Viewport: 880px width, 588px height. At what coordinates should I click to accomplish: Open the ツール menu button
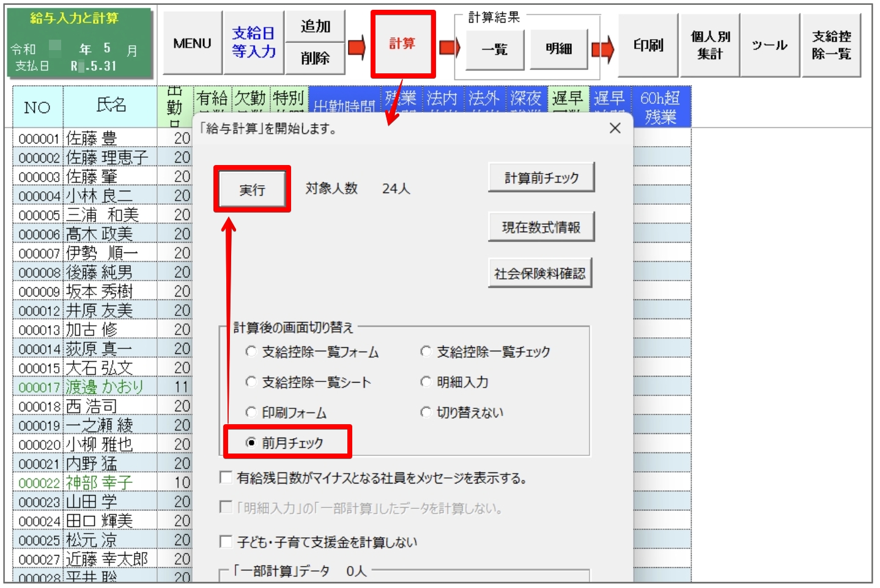tap(770, 45)
